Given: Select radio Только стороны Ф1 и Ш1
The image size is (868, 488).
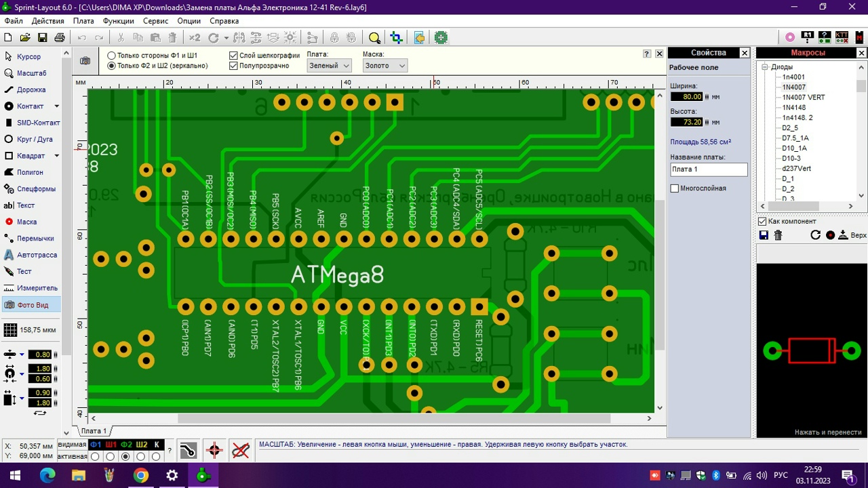Looking at the screenshot, I should tap(112, 56).
